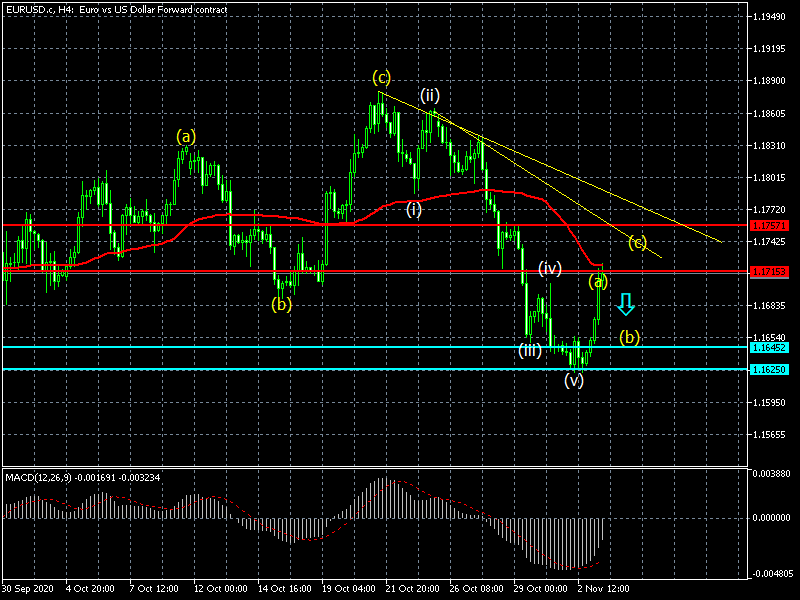Screen dimensions: 800x600
Task: Click the white (i) wave label
Action: coord(414,210)
